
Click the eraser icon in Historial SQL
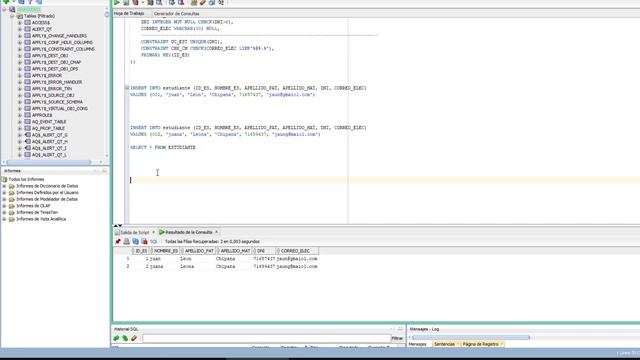coord(134,338)
